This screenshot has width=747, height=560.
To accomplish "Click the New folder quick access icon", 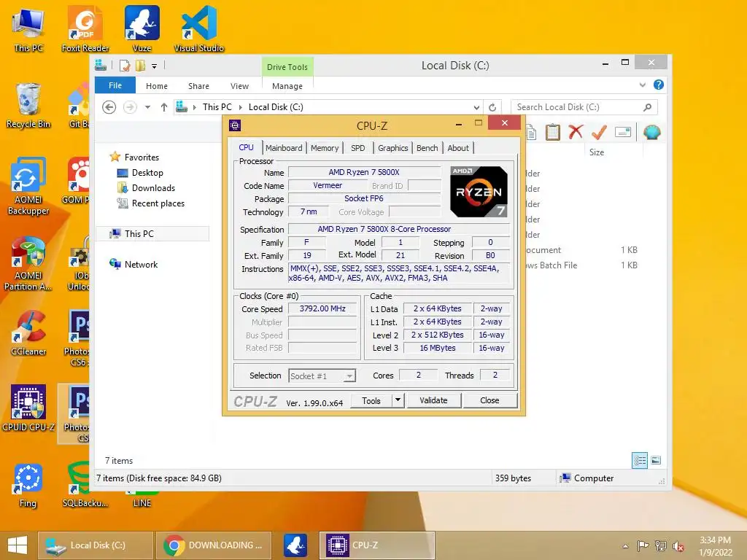I will click(140, 66).
